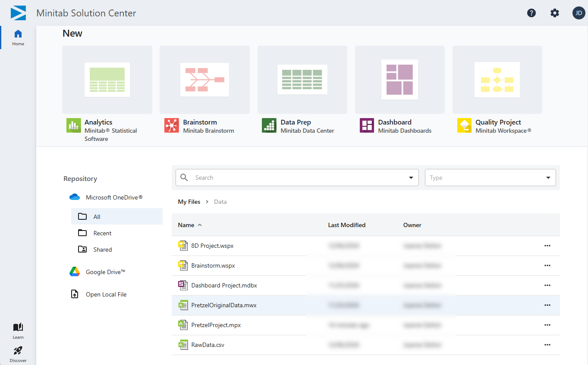Open the RawData.csv file name
588x365 pixels.
[208, 345]
